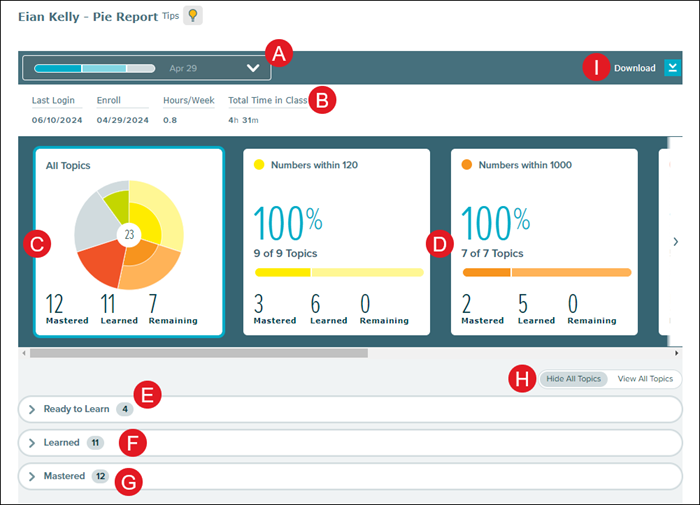Click the Download arrow icon
This screenshot has height=506, width=700.
click(672, 68)
